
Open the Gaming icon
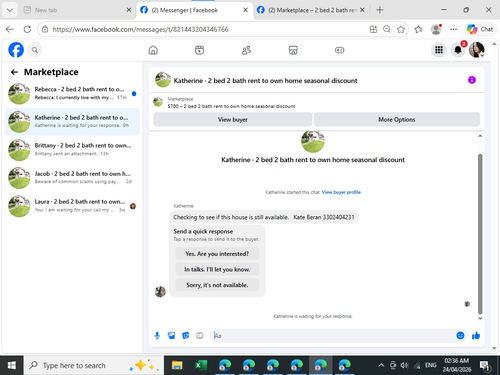339,50
